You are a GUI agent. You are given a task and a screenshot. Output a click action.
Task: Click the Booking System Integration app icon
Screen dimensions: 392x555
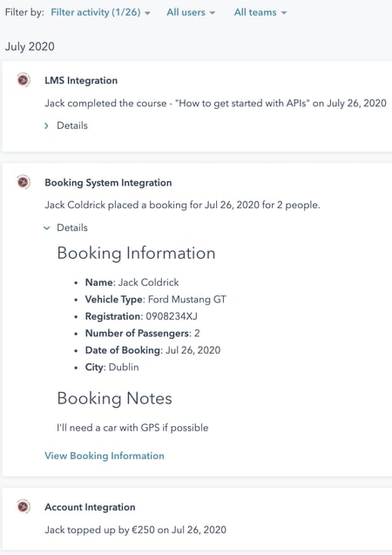click(24, 182)
